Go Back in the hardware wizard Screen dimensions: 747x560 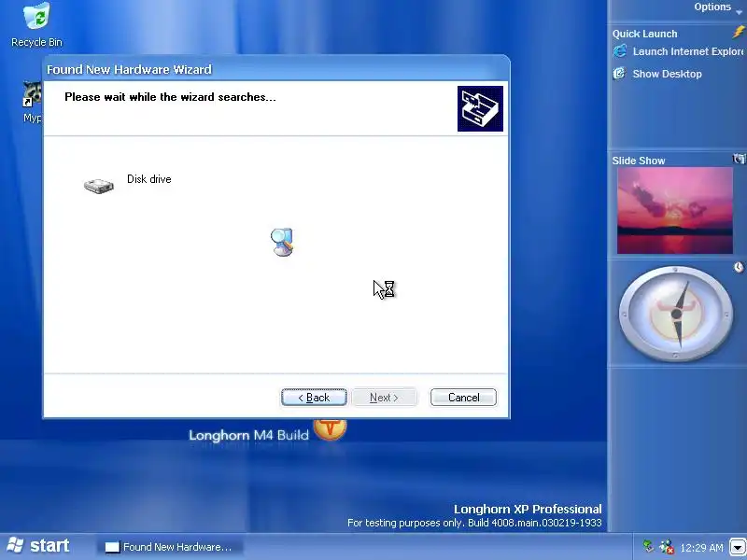(x=314, y=398)
